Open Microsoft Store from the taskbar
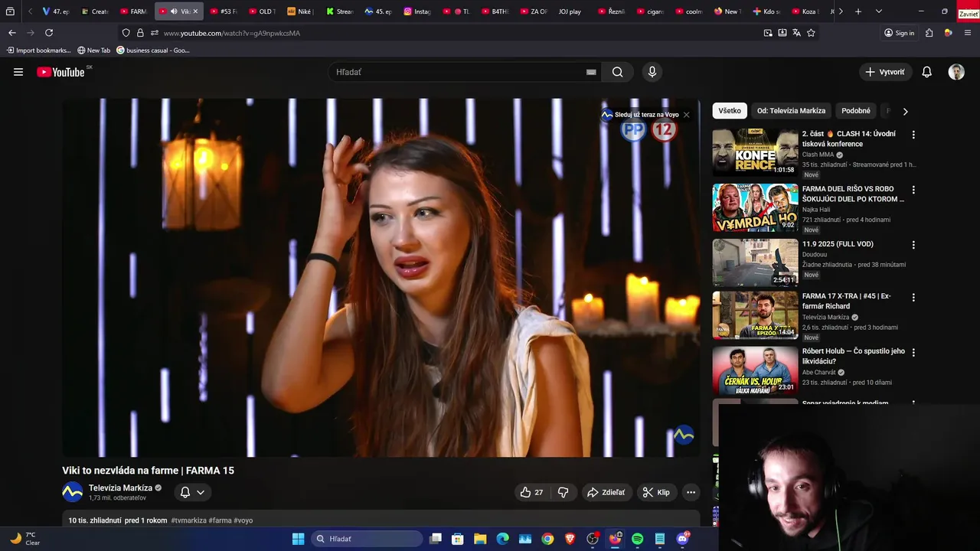Image resolution: width=980 pixels, height=551 pixels. (458, 539)
